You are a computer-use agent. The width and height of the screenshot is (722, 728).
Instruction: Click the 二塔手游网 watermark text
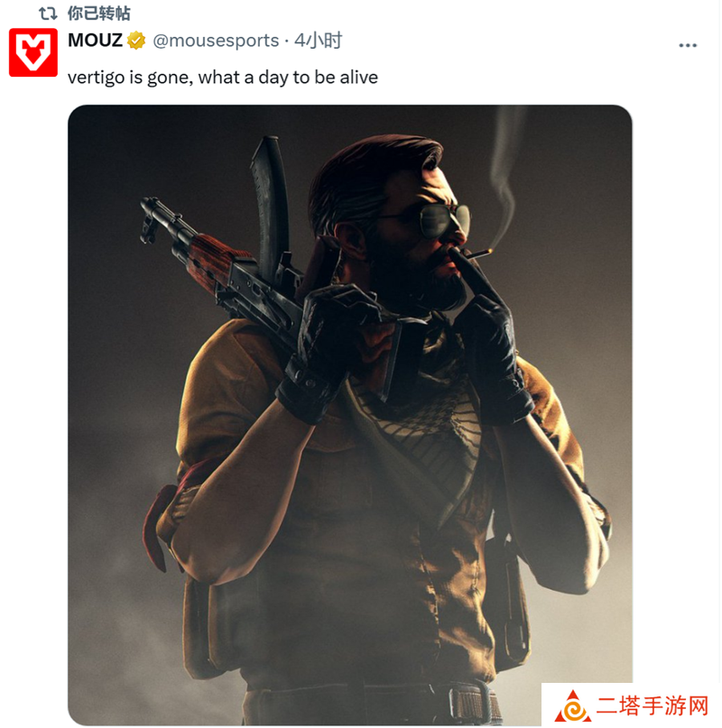pos(653,705)
